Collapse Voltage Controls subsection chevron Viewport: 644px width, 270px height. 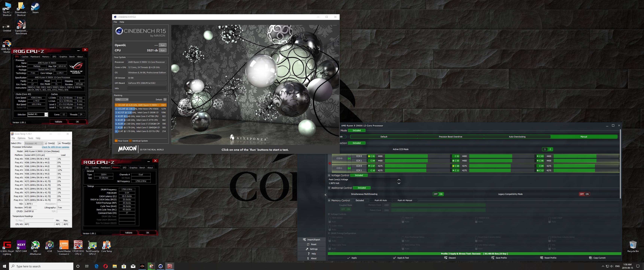(329, 214)
